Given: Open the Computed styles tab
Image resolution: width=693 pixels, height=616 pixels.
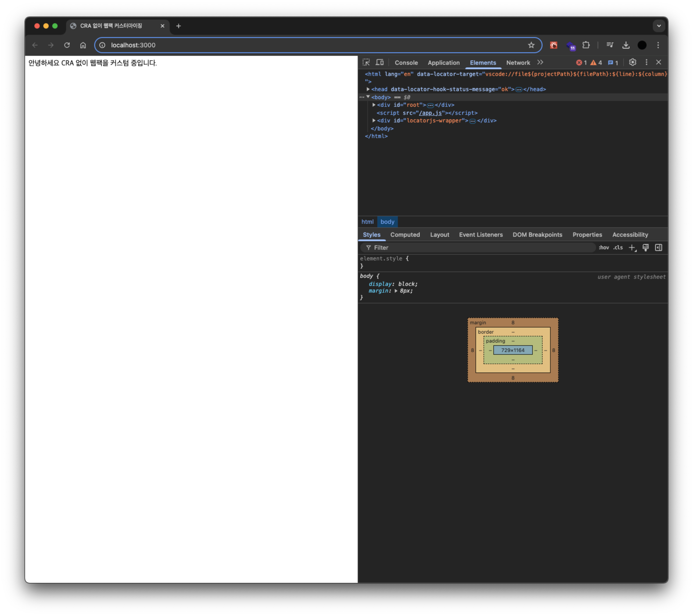Looking at the screenshot, I should pyautogui.click(x=405, y=235).
